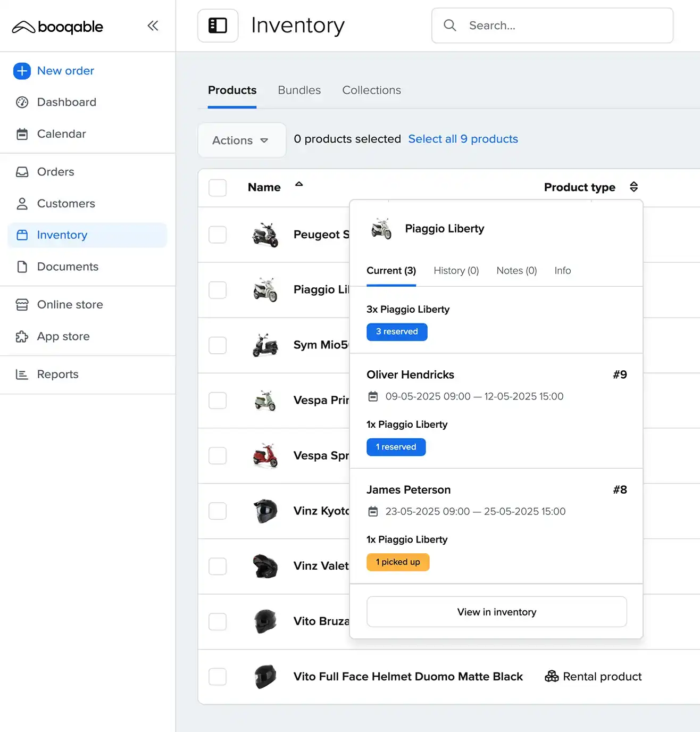
Task: Click the blue plus New order icon
Action: pyautogui.click(x=22, y=71)
